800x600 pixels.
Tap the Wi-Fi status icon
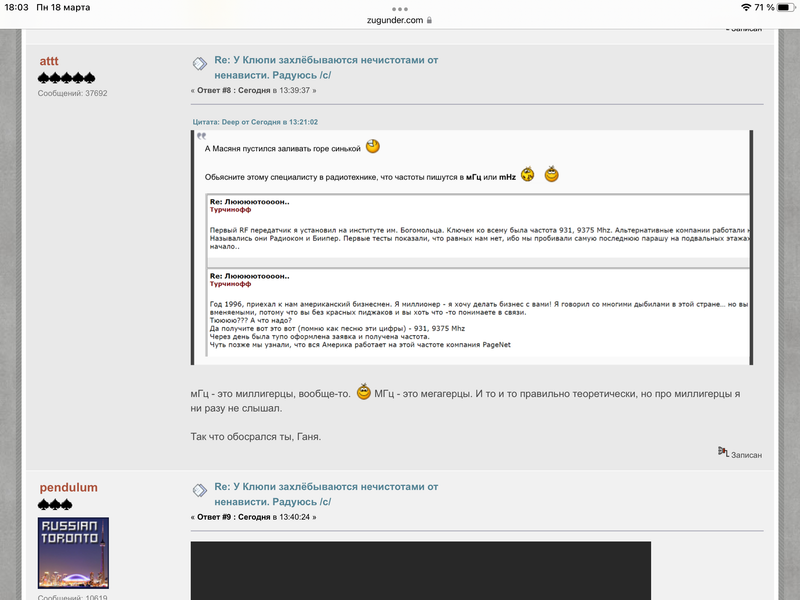(x=746, y=7)
